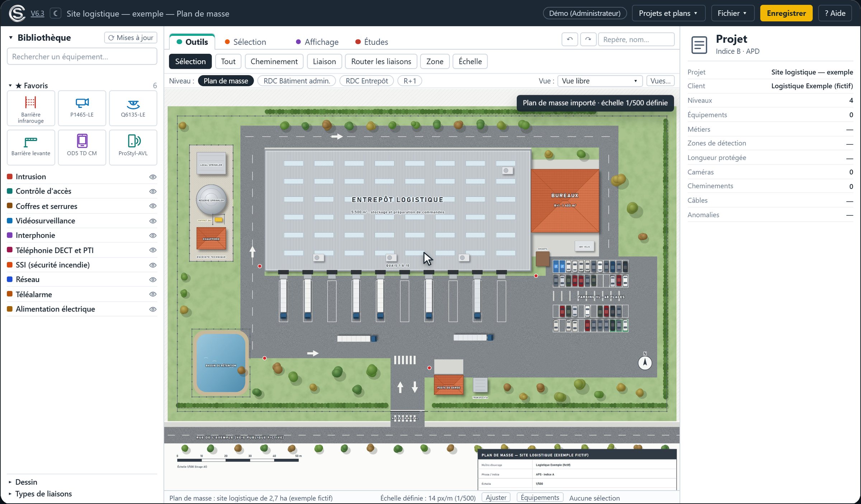Viewport: 861px width, 504px height.
Task: Click the Repère, nom search field
Action: [x=636, y=39]
